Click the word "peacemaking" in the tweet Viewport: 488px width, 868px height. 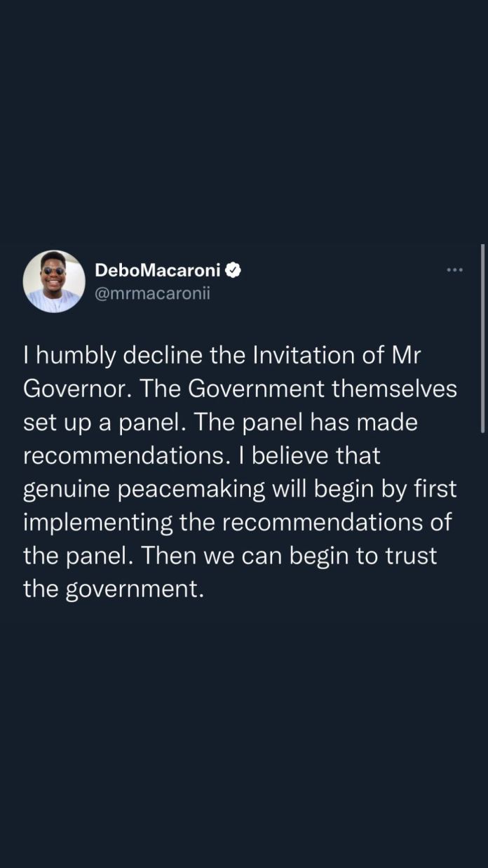coord(191,489)
